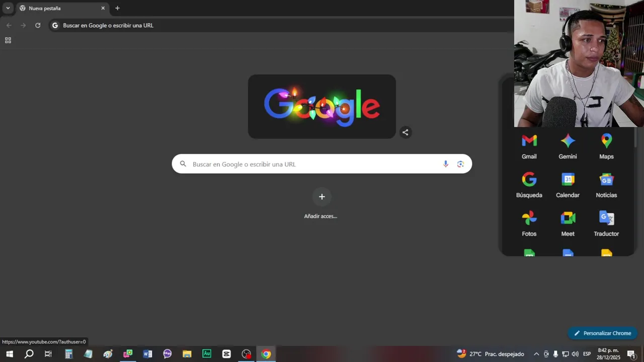Viewport: 644px width, 362px height.
Task: Open Calendar from the Google apps panel
Action: click(x=568, y=185)
